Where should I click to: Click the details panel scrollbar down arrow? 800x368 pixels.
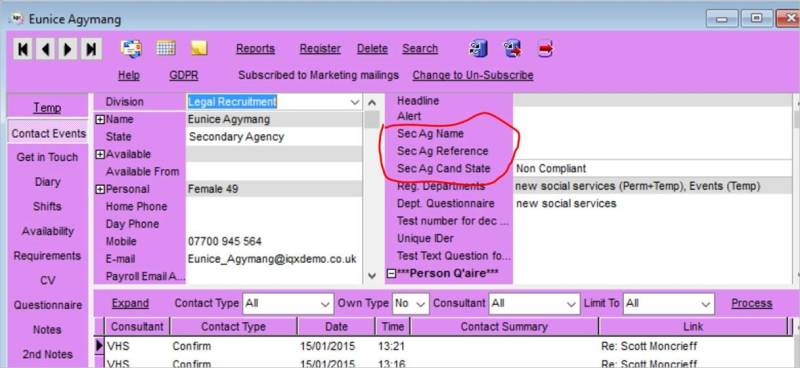[372, 276]
